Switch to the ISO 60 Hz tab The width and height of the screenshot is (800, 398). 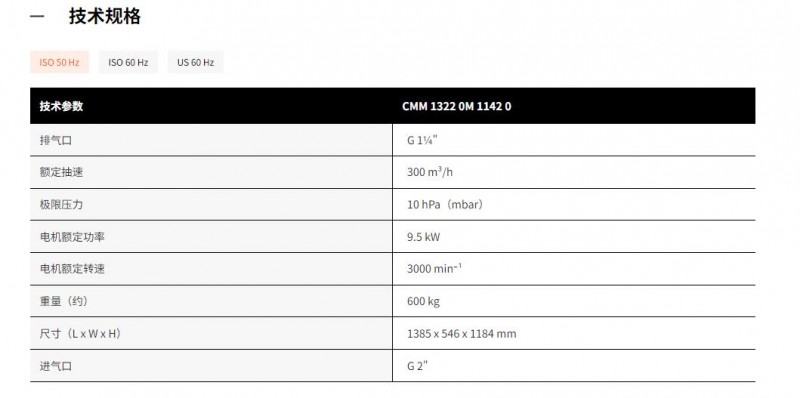coord(128,62)
